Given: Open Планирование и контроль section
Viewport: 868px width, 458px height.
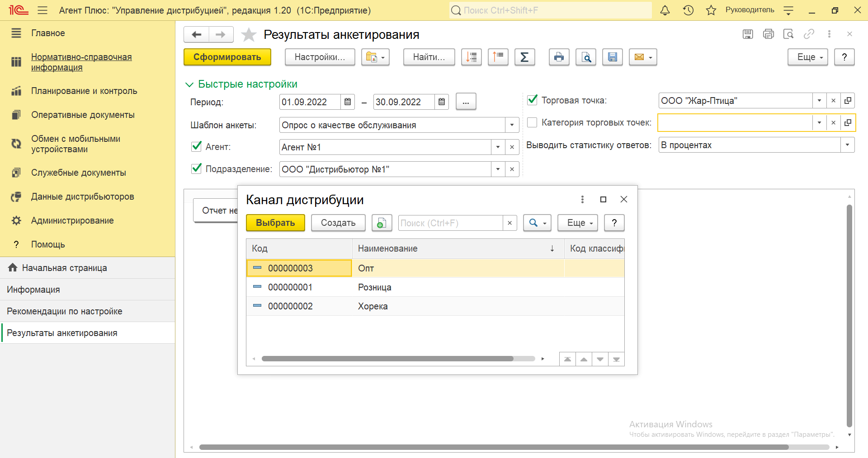Looking at the screenshot, I should coord(84,91).
